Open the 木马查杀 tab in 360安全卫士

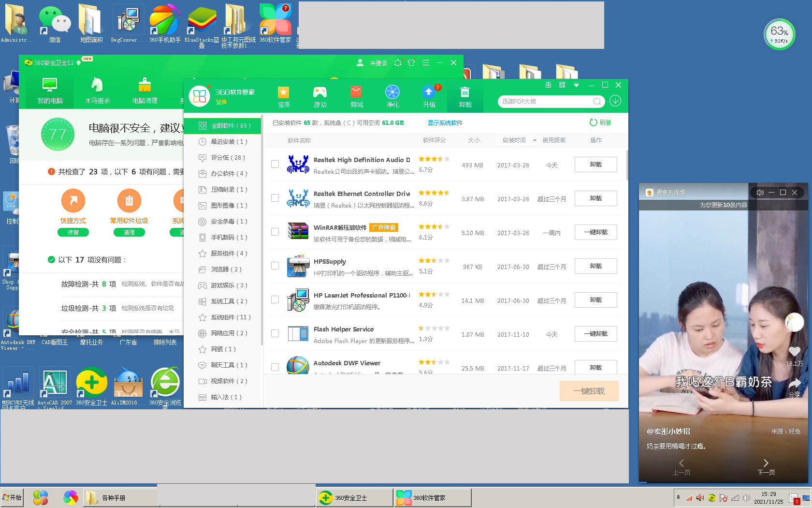[x=97, y=91]
